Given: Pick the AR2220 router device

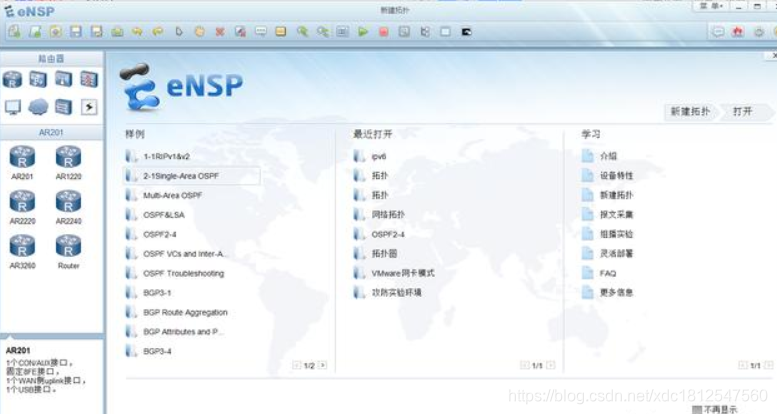Looking at the screenshot, I should [22, 207].
